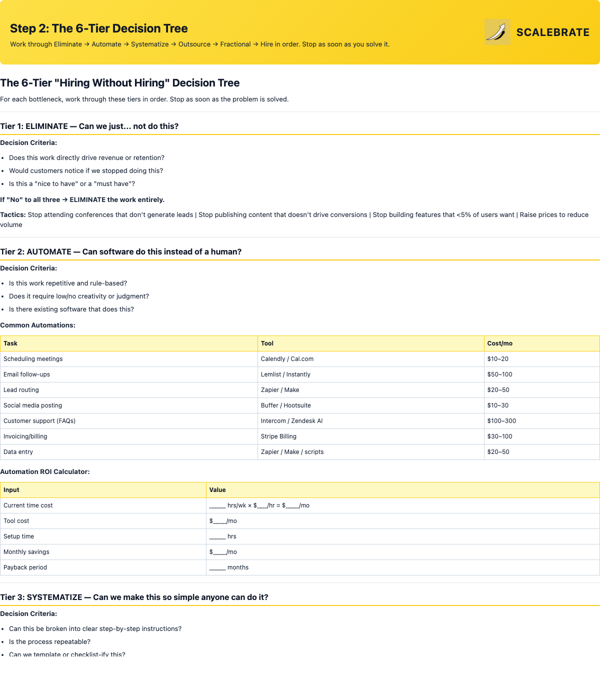Click the 'Input' column header
The image size is (600, 700).
[x=103, y=490]
